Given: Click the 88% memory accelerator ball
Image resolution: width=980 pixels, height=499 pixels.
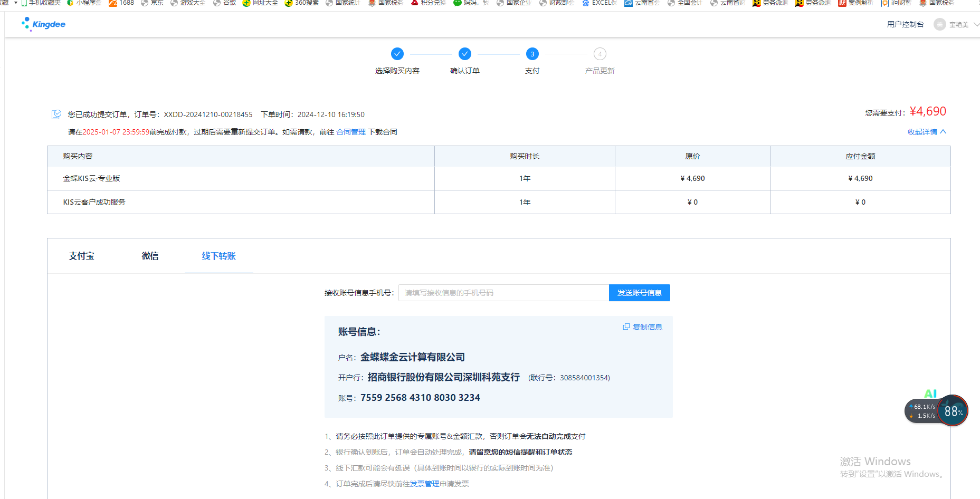Looking at the screenshot, I should click(x=953, y=411).
